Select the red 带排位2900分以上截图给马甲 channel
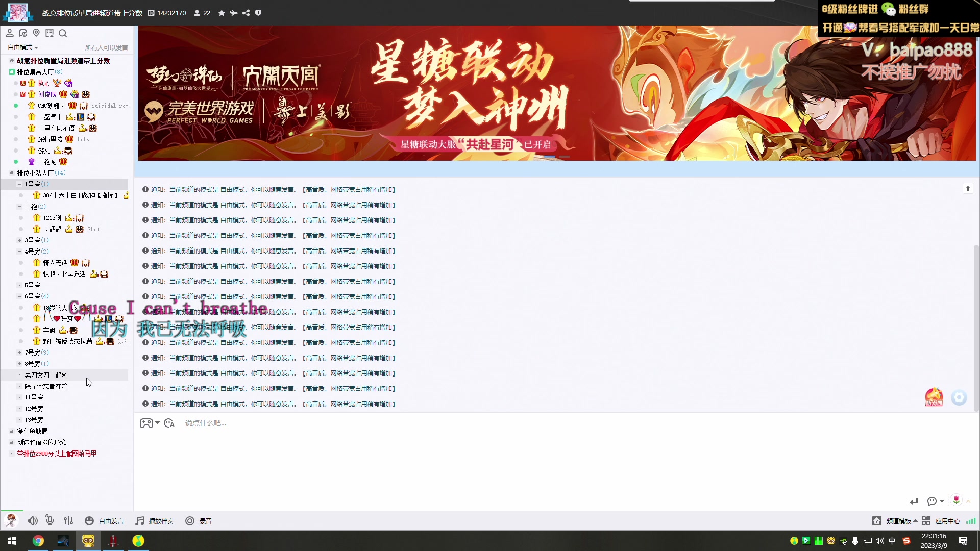Screen dimensions: 980x551 57,454
